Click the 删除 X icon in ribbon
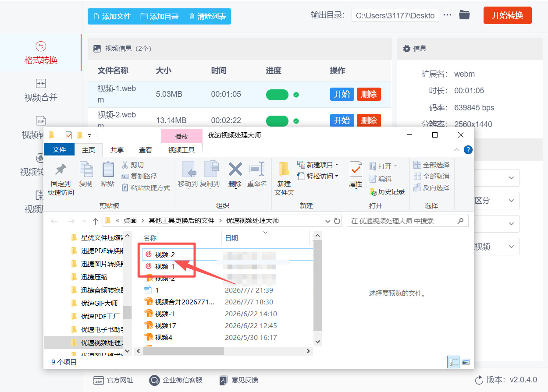 pyautogui.click(x=235, y=170)
